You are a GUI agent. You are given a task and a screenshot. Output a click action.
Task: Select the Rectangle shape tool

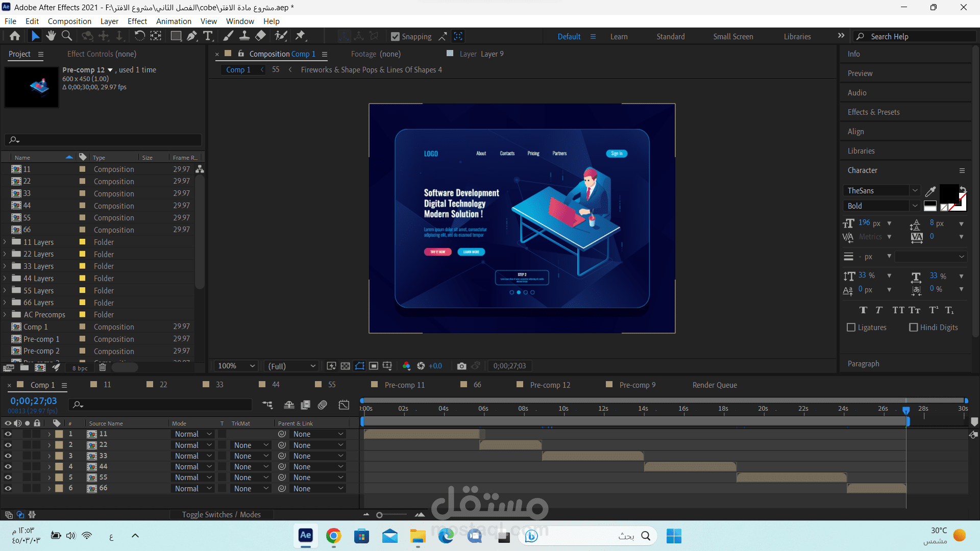pyautogui.click(x=176, y=36)
